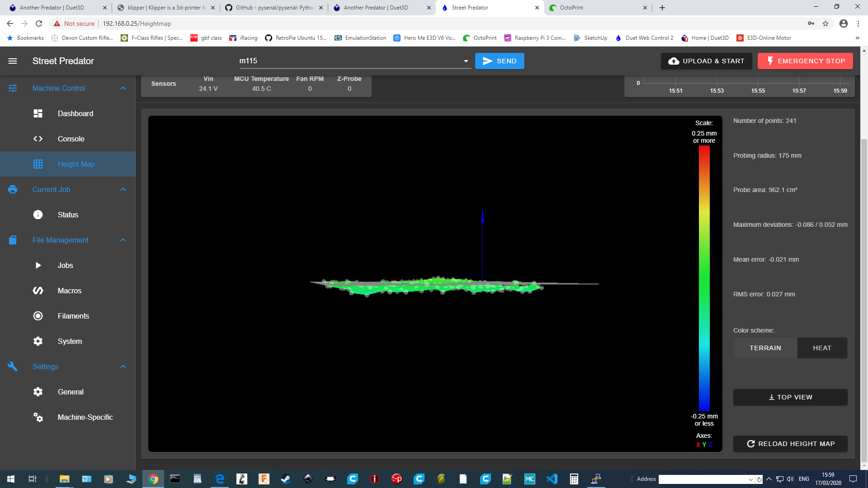
Task: Go to the Status page
Action: click(x=68, y=215)
